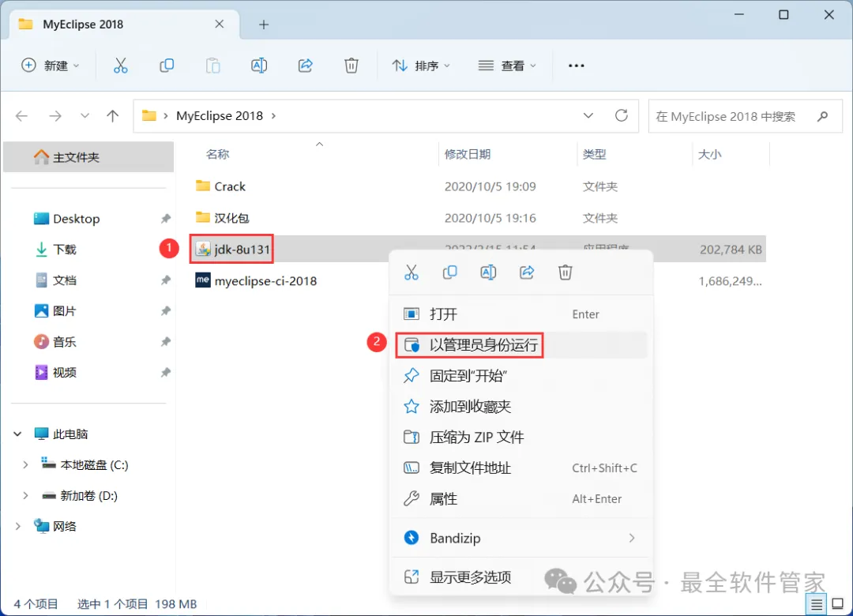853x616 pixels.
Task: Click the myeclipse-ci-2018 file icon
Action: pyautogui.click(x=203, y=280)
